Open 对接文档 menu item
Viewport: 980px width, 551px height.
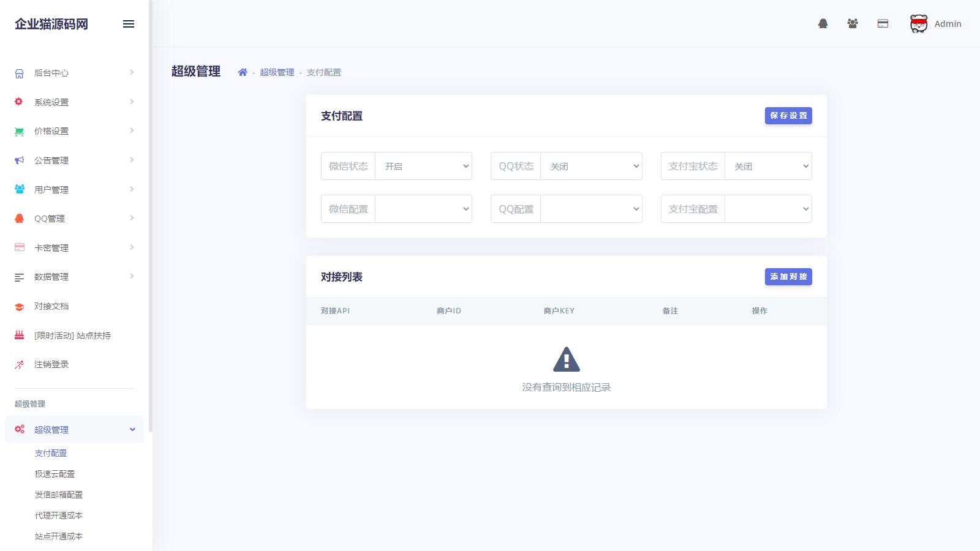click(74, 306)
